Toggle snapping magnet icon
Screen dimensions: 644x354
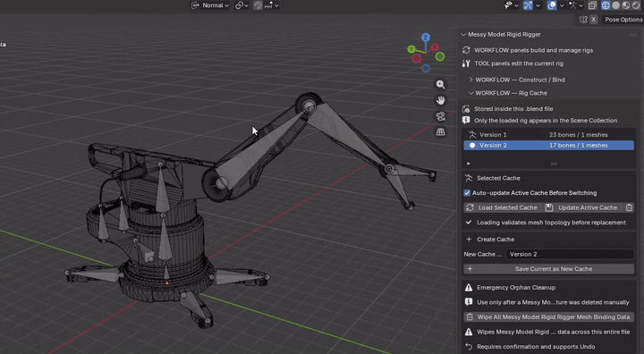(258, 5)
